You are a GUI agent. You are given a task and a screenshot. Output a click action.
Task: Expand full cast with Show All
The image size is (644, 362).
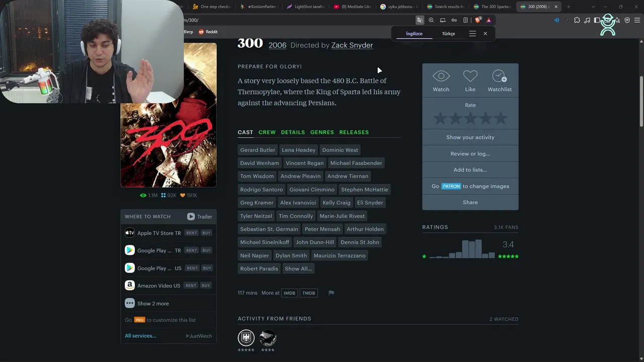[x=298, y=268]
